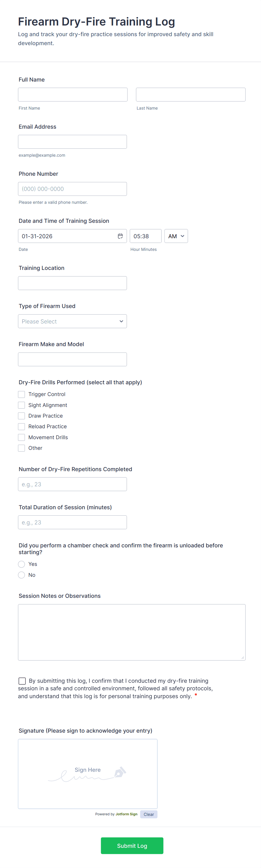Viewport: 261px width, 868px height.
Task: Check the Other drills checkbox
Action: tap(21, 448)
